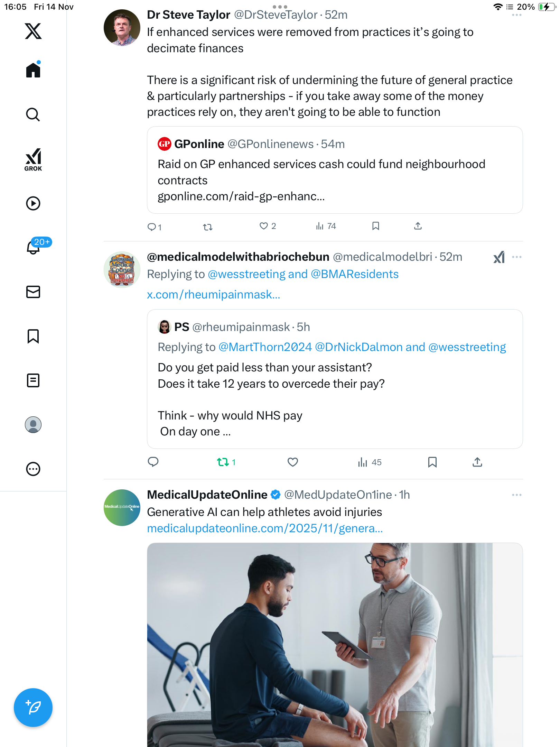Open more options on MedicalUpdateOnline post
This screenshot has height=747, width=560.
(x=516, y=495)
